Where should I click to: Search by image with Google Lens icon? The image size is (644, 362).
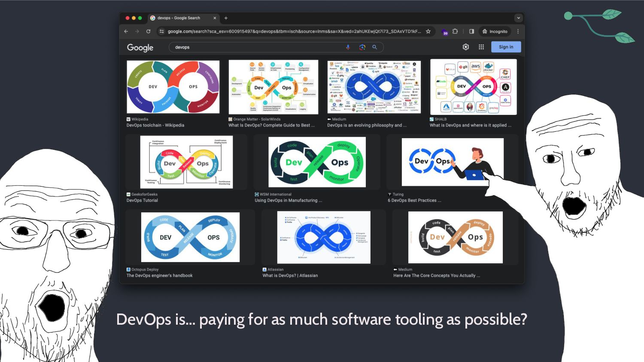click(x=362, y=47)
